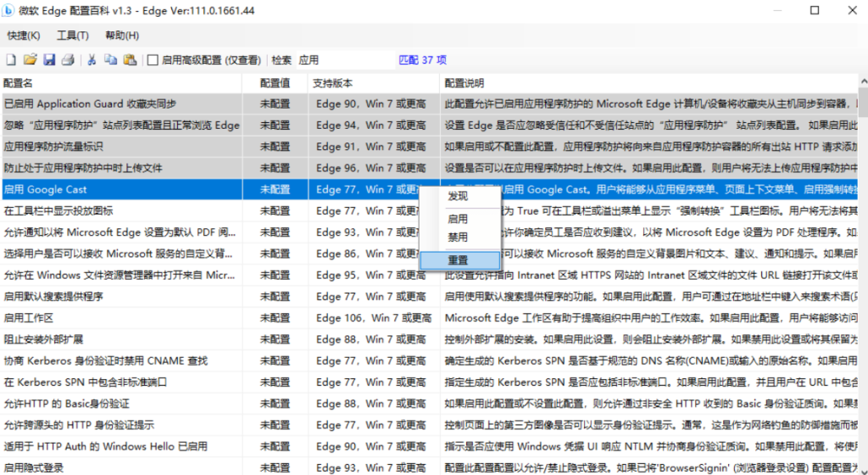Click the Save floppy disk icon
Image resolution: width=868 pixels, height=475 pixels.
click(x=49, y=60)
